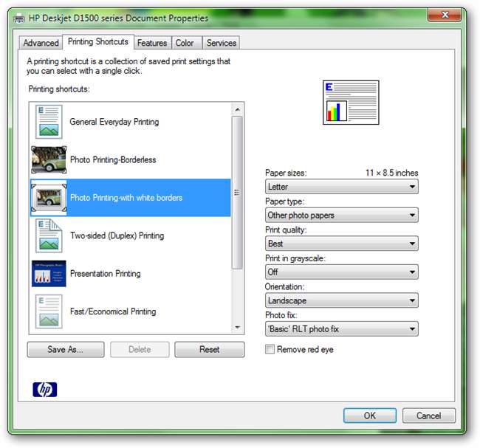Image resolution: width=480 pixels, height=448 pixels.
Task: Open the Photo fix dropdown showing 'Basic' RLT
Action: [x=342, y=329]
